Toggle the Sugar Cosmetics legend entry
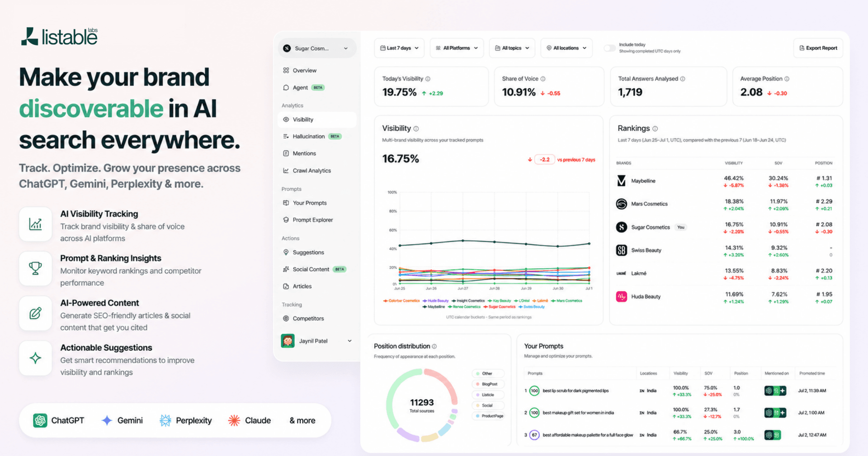 (x=499, y=307)
